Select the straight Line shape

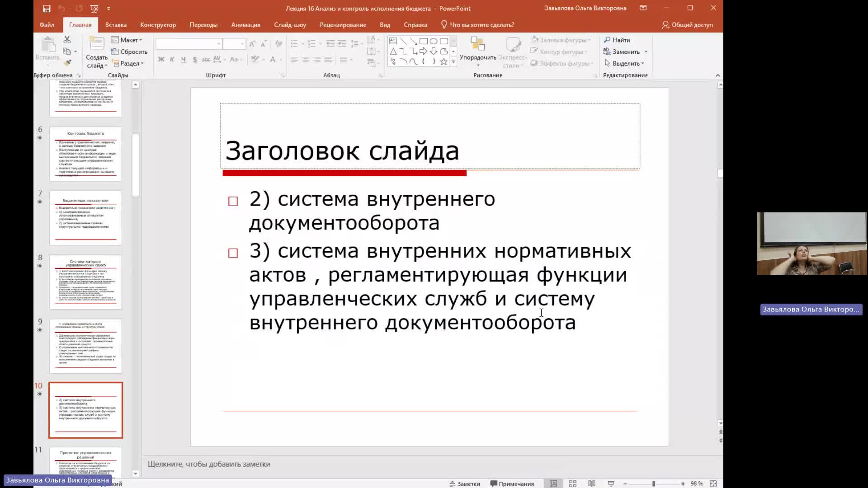(403, 41)
